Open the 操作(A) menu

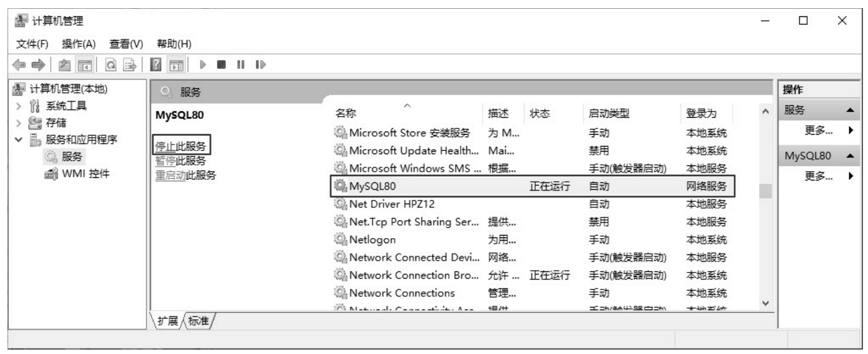[x=78, y=43]
